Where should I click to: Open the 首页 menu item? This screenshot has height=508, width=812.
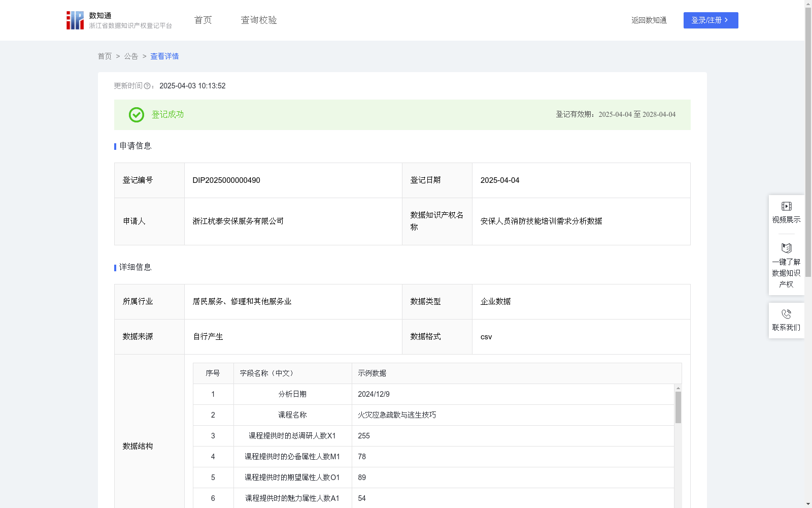tap(203, 20)
